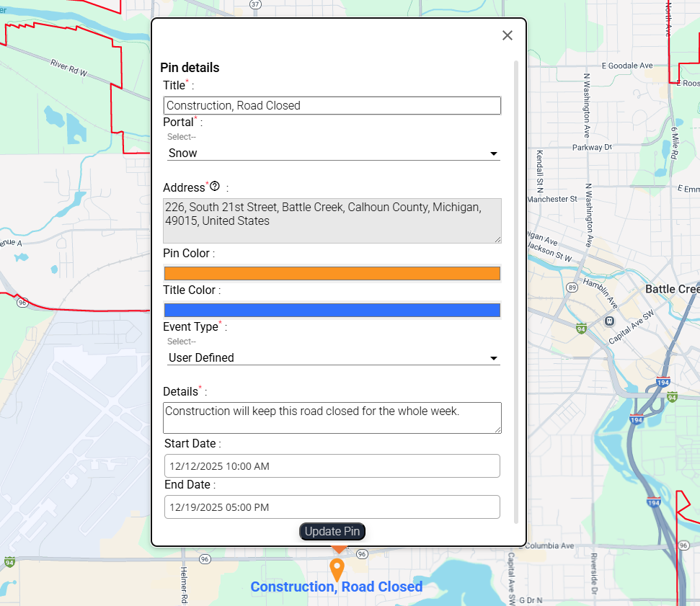Close the Pin details dialog

tap(508, 35)
